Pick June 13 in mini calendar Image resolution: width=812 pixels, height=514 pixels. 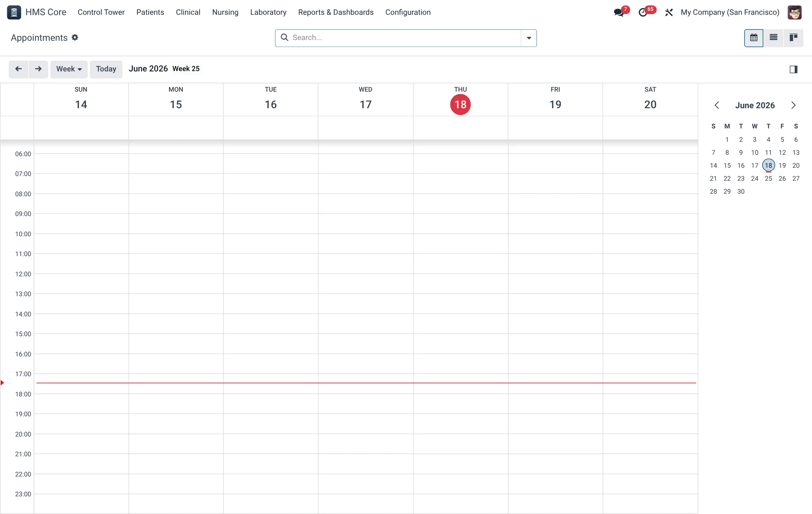coord(796,153)
